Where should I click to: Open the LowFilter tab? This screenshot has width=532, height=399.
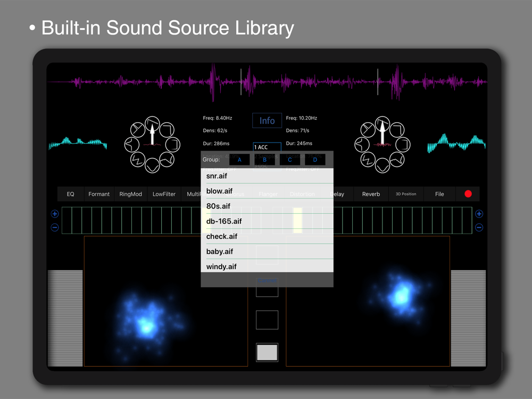tap(164, 194)
